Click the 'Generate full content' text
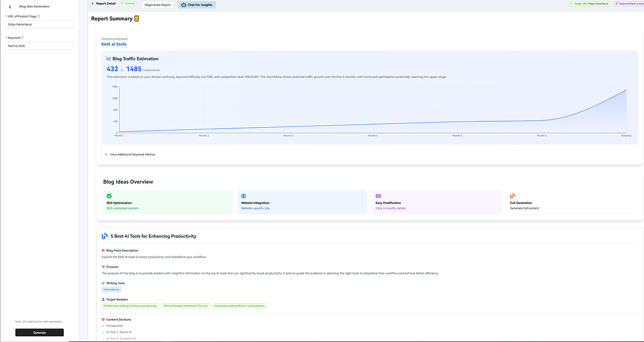The width and height of the screenshot is (644, 342). pyautogui.click(x=524, y=208)
